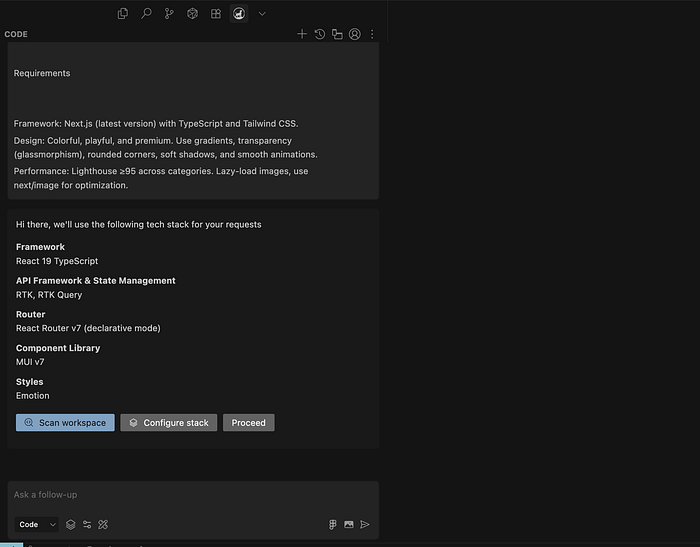The image size is (700, 547).
Task: Click the plus icon for new chat
Action: click(302, 34)
